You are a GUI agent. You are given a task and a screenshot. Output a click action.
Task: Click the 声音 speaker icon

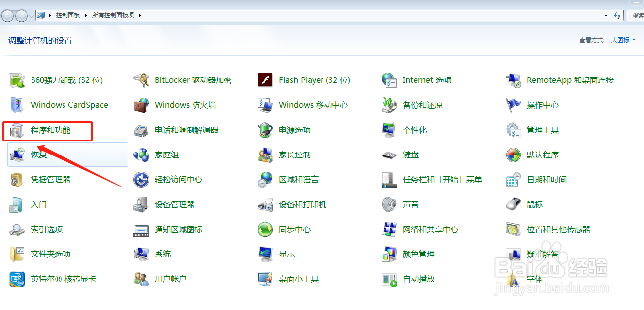pos(389,204)
